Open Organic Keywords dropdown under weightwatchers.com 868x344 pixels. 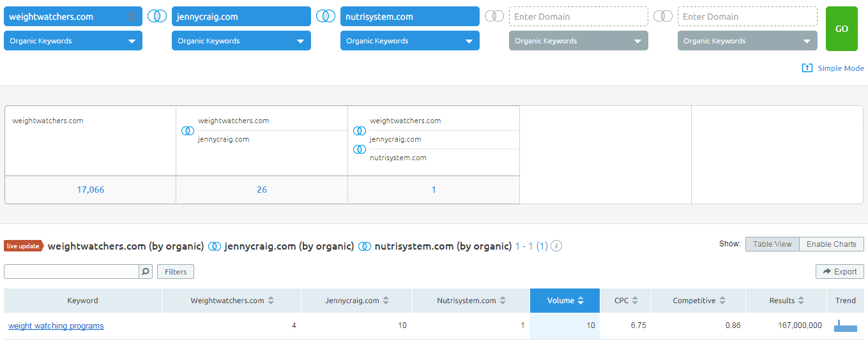73,41
